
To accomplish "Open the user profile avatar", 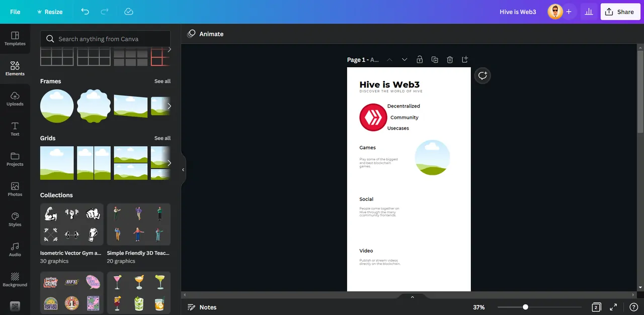I will [x=555, y=12].
